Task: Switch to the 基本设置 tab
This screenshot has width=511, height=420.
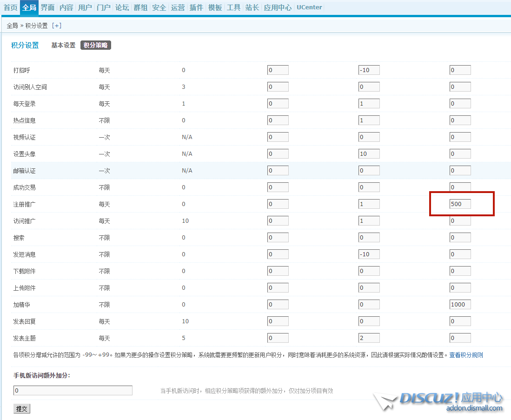Action: pyautogui.click(x=63, y=45)
